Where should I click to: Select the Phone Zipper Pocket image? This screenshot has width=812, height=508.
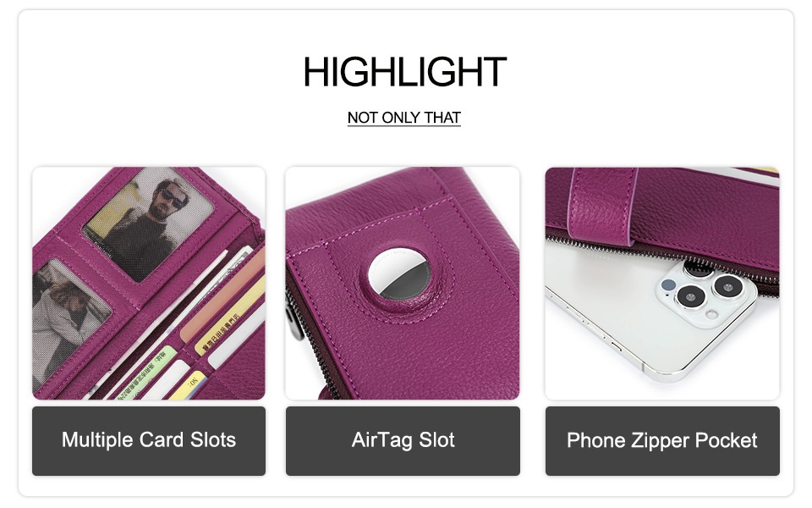662,283
